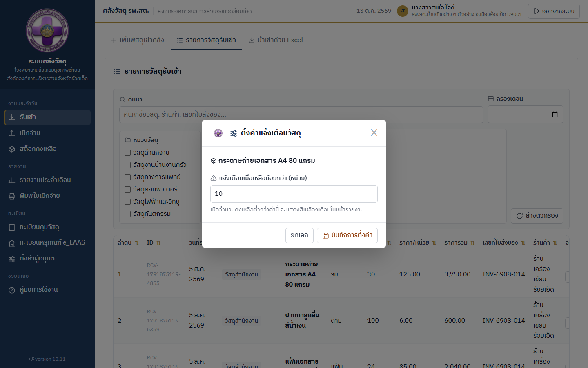Click the พิมพ์ใบเบิกจ่าย printer icon
The width and height of the screenshot is (588, 368).
pos(12,196)
